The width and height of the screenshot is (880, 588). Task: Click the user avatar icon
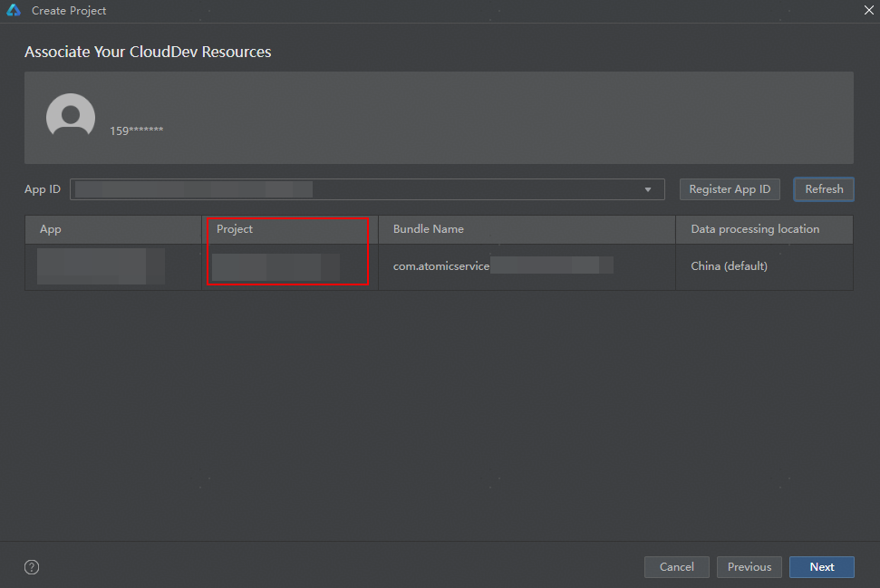click(x=71, y=117)
